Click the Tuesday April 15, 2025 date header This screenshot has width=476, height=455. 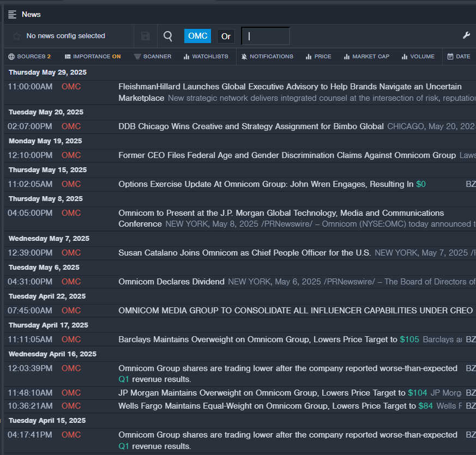47,421
